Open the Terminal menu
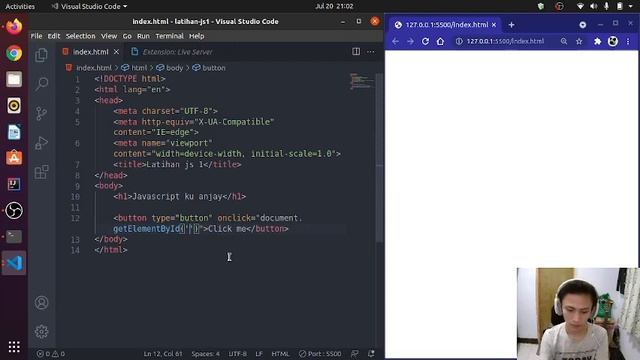This screenshot has width=640, height=360. pyautogui.click(x=169, y=36)
